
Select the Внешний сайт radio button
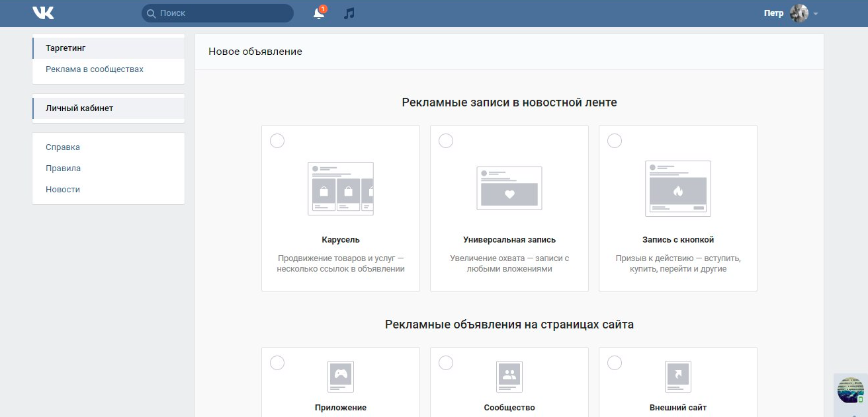point(615,363)
